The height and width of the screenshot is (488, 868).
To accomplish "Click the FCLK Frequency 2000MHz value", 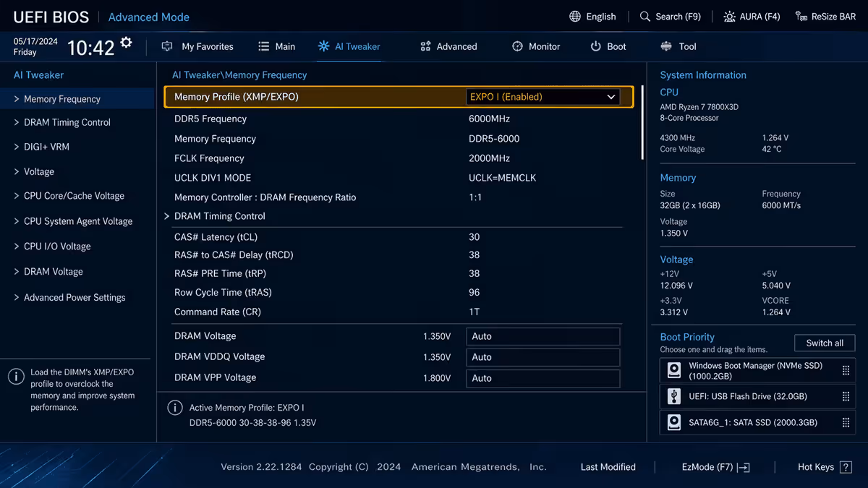I will click(x=489, y=158).
